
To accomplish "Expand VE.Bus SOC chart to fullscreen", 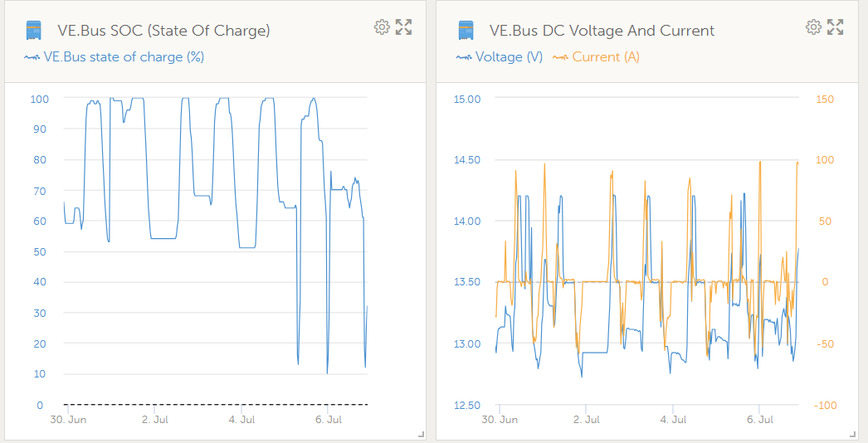I will tap(404, 27).
